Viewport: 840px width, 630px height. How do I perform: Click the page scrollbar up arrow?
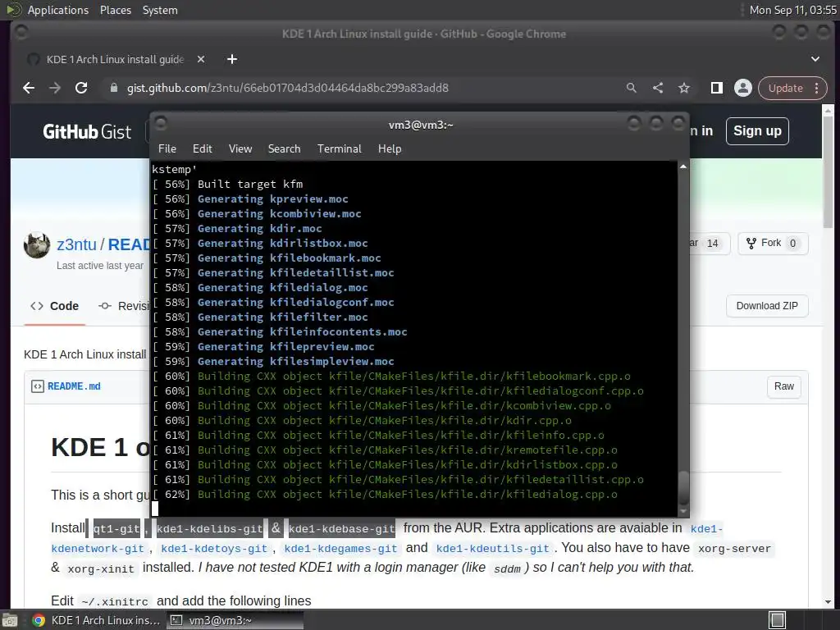tap(829, 111)
